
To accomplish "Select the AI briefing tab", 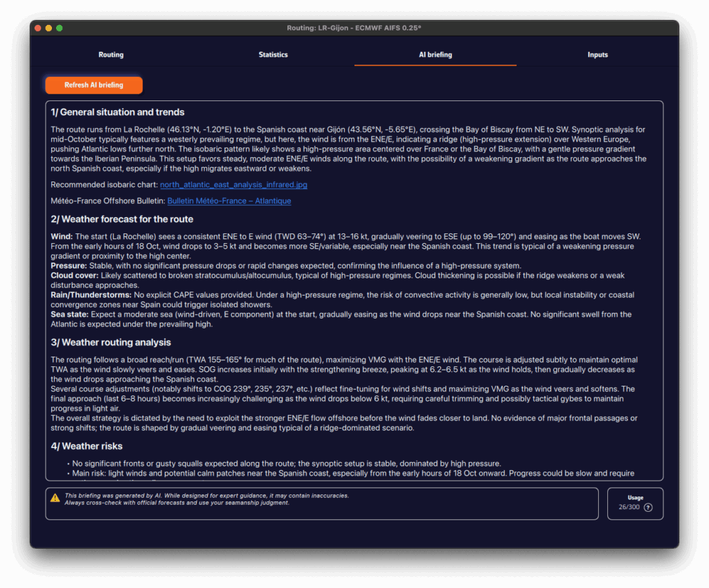I will pyautogui.click(x=435, y=55).
